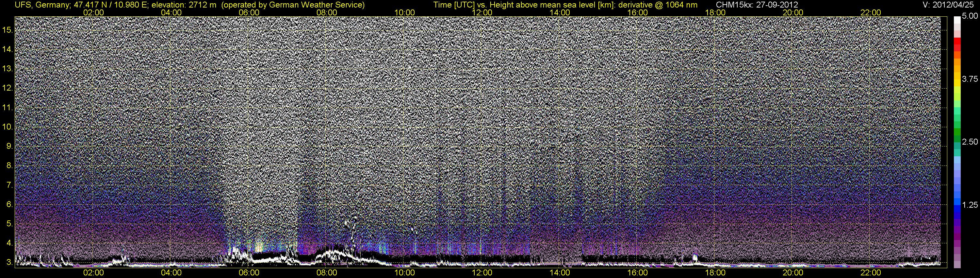Pick the yellow band in the color scale
This screenshot has height=278, width=980.
point(957,83)
